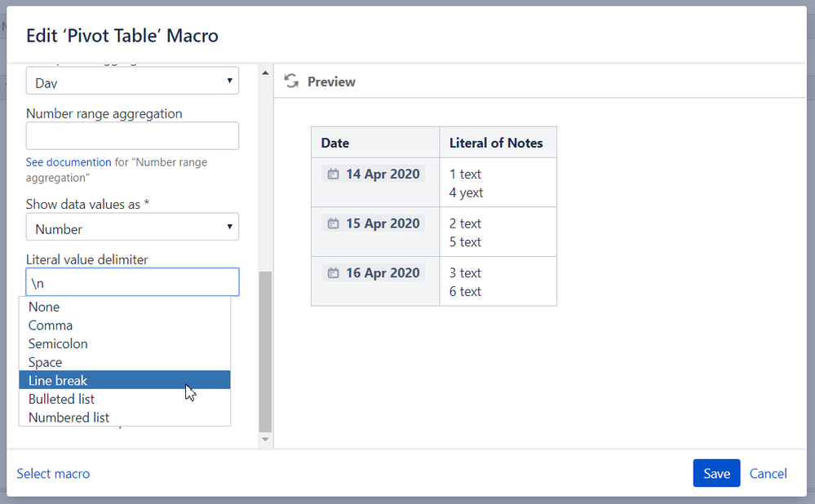Click the '1 text' note text
The height and width of the screenshot is (504, 815).
465,174
